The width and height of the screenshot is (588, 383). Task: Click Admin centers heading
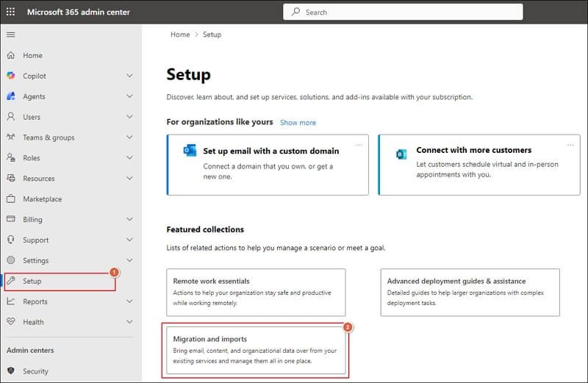[x=30, y=351]
